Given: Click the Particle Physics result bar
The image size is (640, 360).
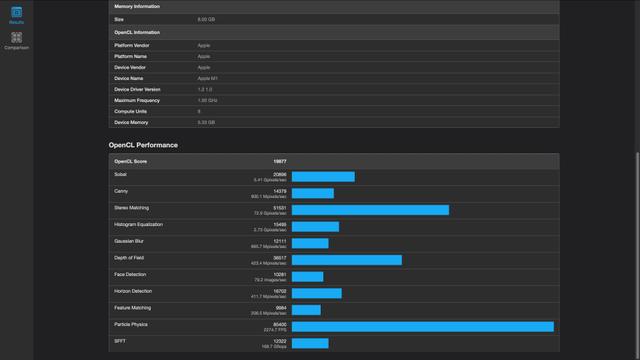Looking at the screenshot, I should click(x=423, y=327).
